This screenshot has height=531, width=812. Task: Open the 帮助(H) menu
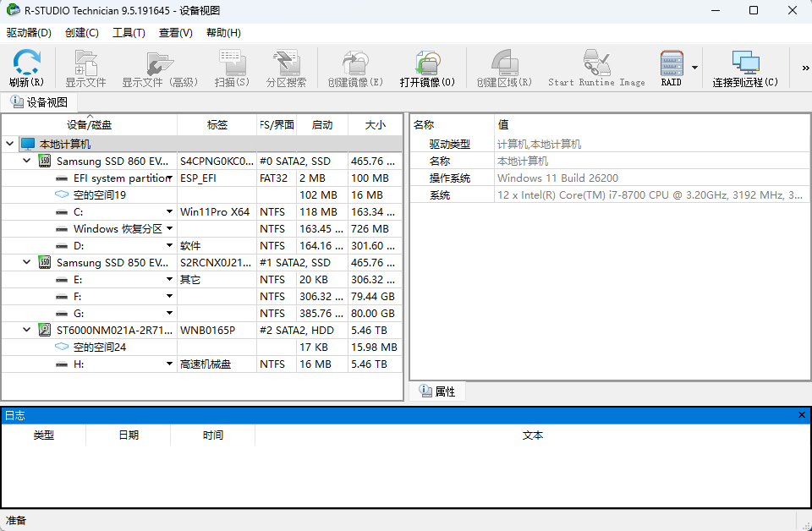point(223,33)
